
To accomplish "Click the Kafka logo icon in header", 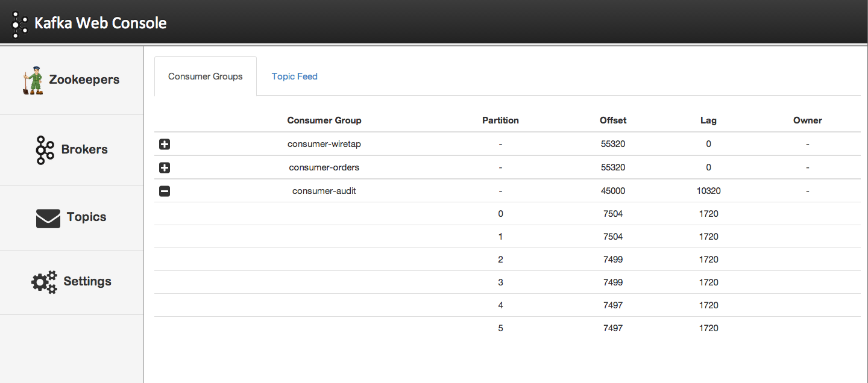I will point(20,23).
